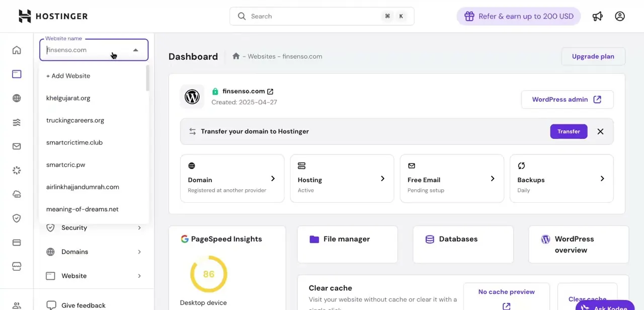Click the purple Transfer button
644x310 pixels.
tap(569, 131)
